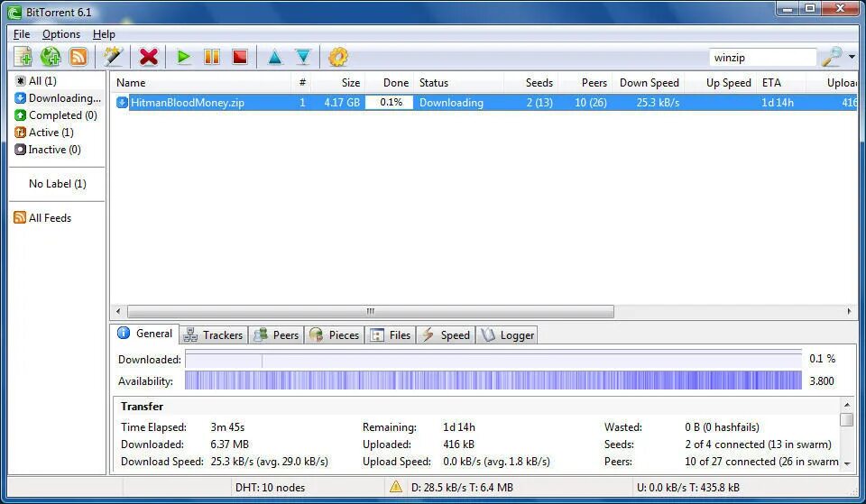Sort by the # column header
This screenshot has width=866, height=504.
[x=302, y=83]
